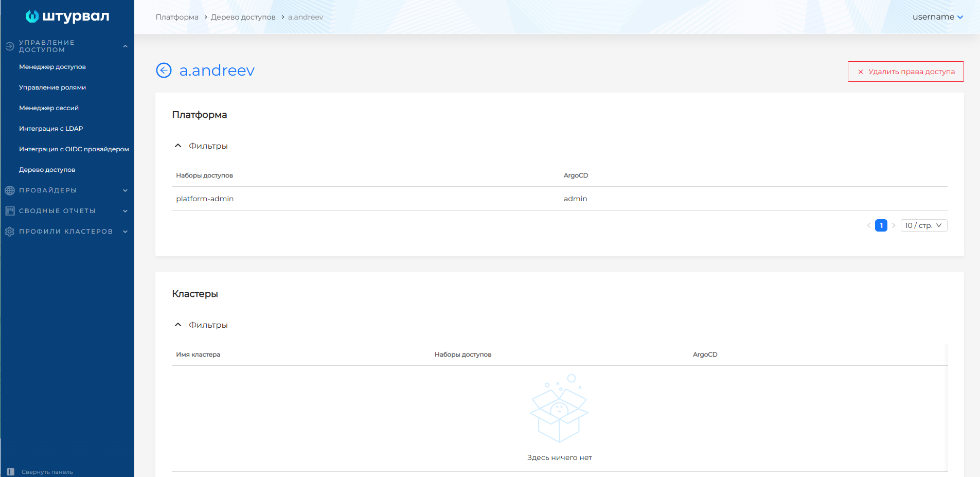Expand the Провайдеры section chevron
The image size is (980, 477).
[x=125, y=190]
